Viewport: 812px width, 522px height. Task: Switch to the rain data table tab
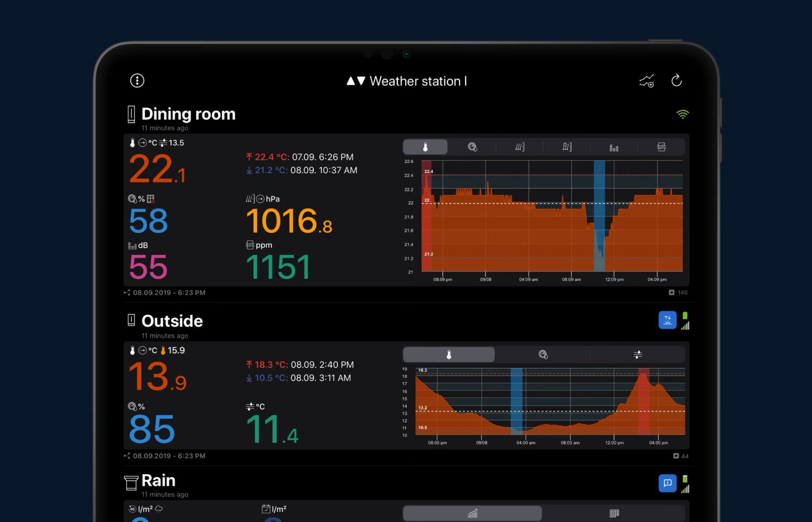coord(614,513)
